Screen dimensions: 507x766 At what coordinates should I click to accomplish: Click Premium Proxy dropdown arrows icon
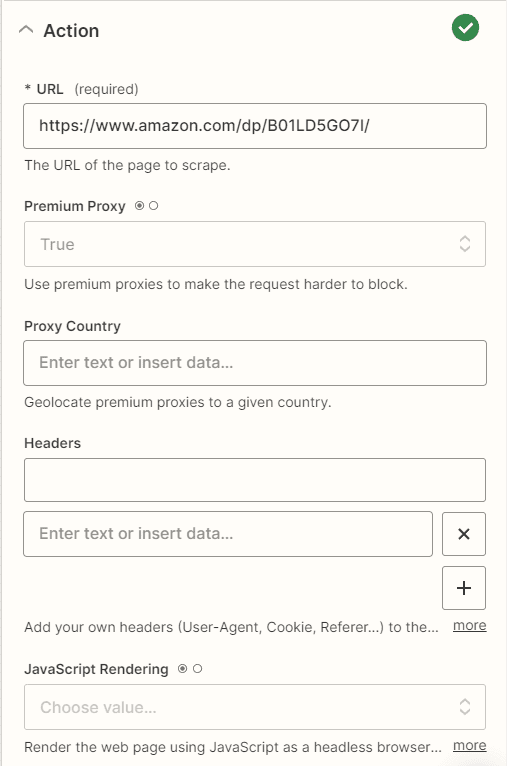[x=465, y=244]
